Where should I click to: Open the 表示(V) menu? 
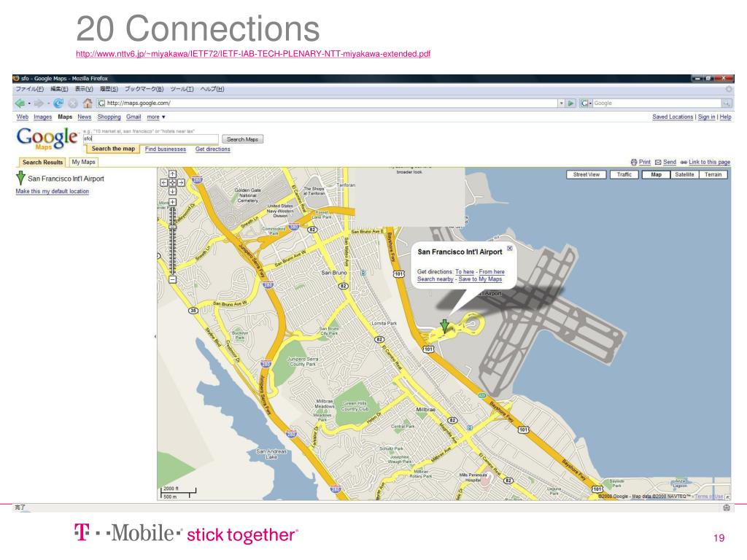point(84,89)
